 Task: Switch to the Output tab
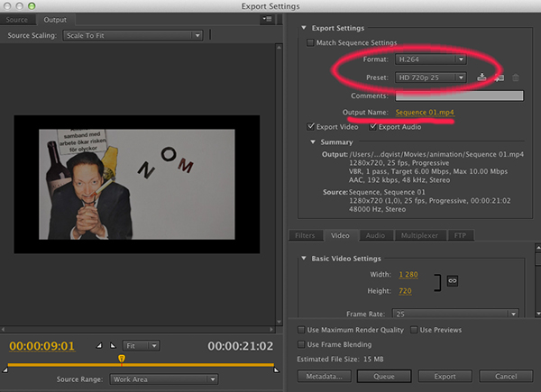click(x=55, y=20)
